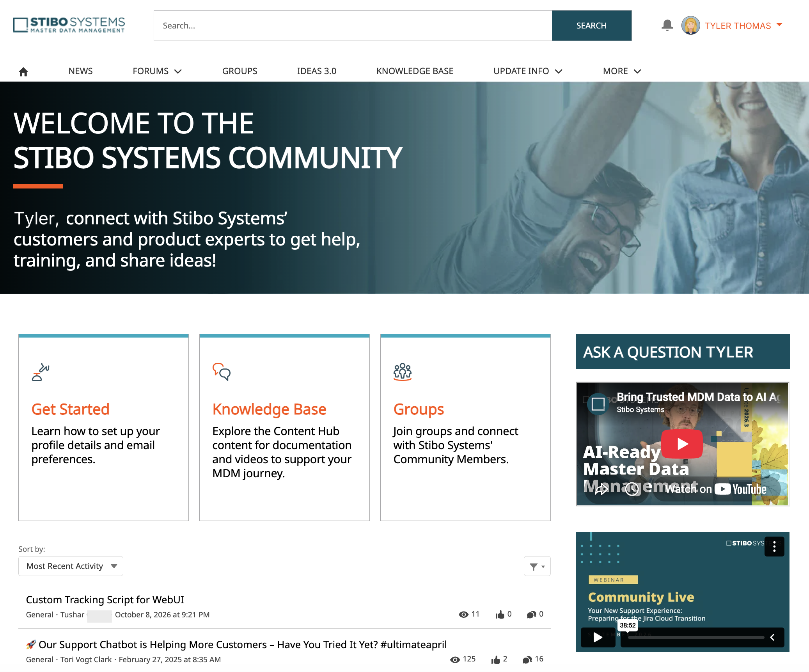Open the Tyler Thomas user dropdown arrow
Viewport: 809px width, 672px height.
(x=779, y=25)
